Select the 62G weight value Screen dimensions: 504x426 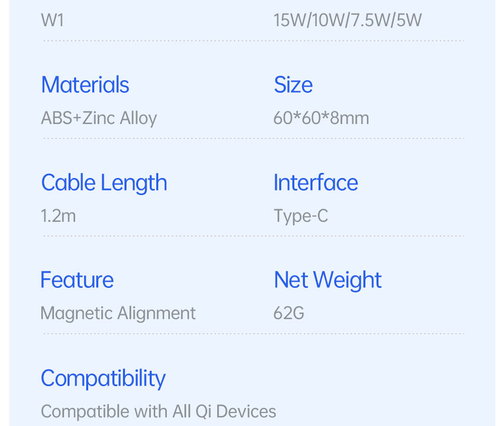[289, 313]
